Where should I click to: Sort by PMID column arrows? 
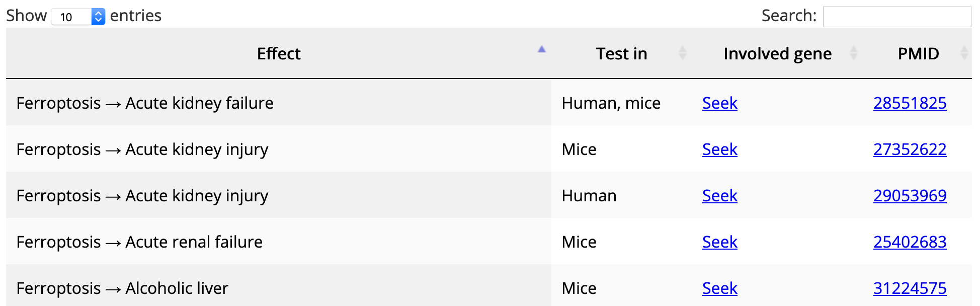pyautogui.click(x=964, y=53)
